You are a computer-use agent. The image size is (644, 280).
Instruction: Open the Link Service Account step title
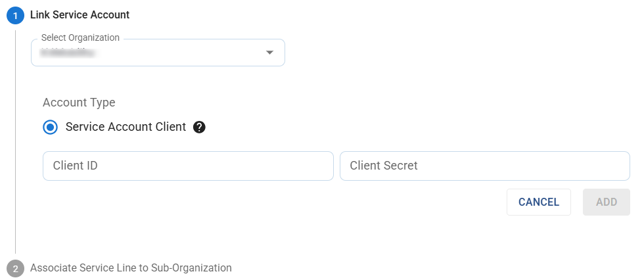(x=80, y=14)
